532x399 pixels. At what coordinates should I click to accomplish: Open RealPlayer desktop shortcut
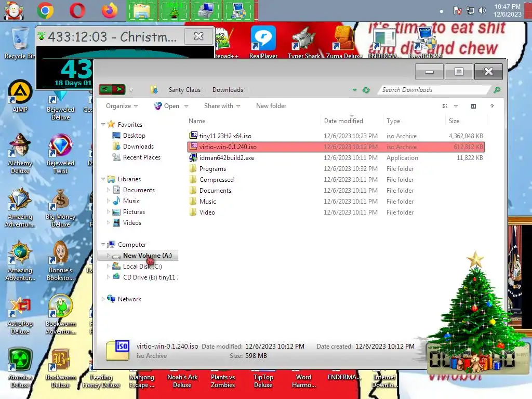(x=263, y=42)
